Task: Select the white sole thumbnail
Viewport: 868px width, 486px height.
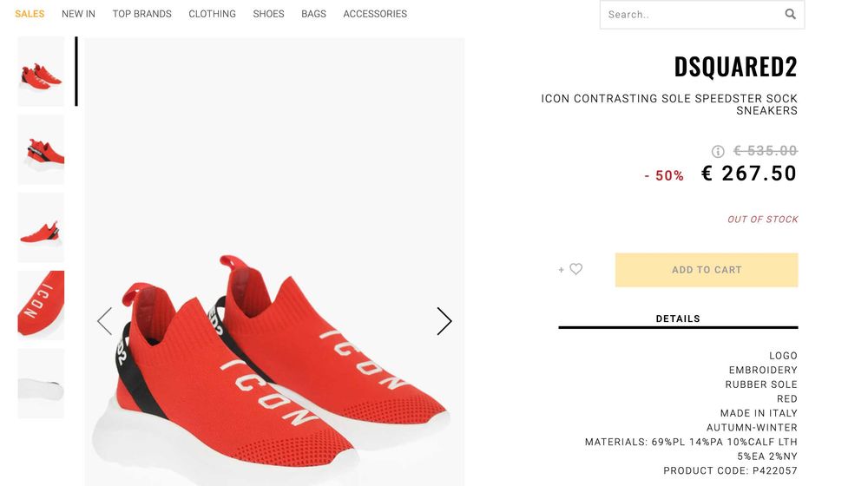Action: (x=41, y=384)
